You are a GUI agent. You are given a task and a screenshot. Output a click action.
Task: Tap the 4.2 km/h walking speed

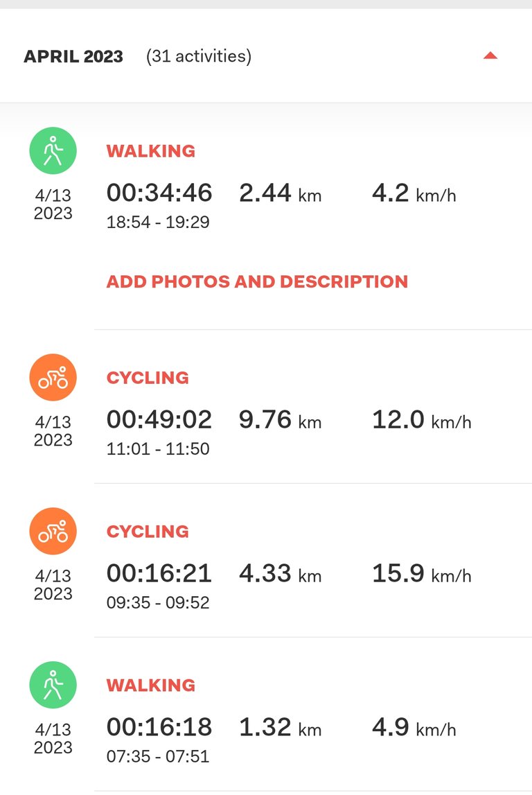(414, 193)
